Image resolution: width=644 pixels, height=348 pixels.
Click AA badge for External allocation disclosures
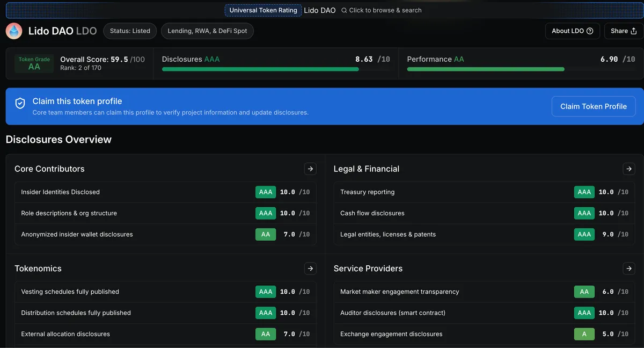[x=266, y=334]
